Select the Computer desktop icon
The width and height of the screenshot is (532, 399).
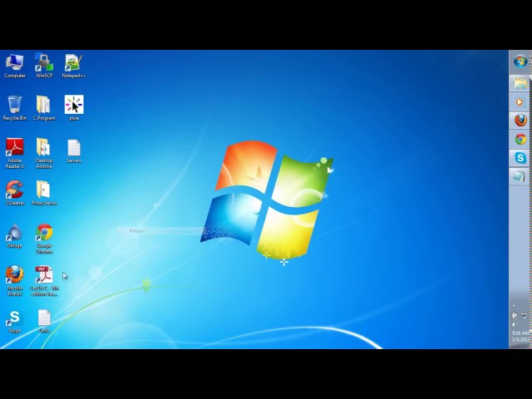15,66
